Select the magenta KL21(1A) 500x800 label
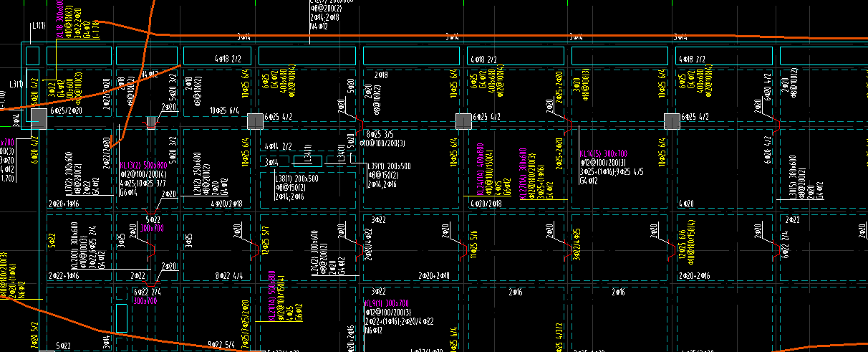This screenshot has width=868, height=352. pos(271,295)
